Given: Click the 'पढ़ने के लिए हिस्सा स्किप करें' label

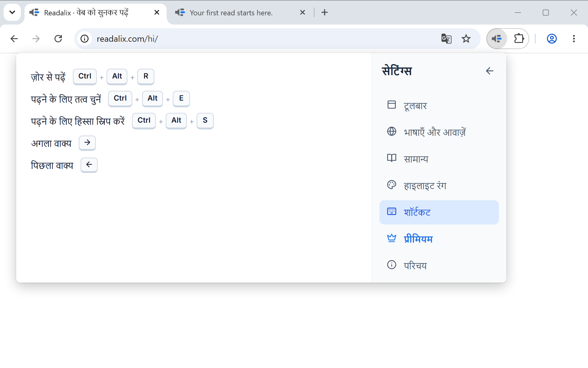Looking at the screenshot, I should click(x=78, y=121).
